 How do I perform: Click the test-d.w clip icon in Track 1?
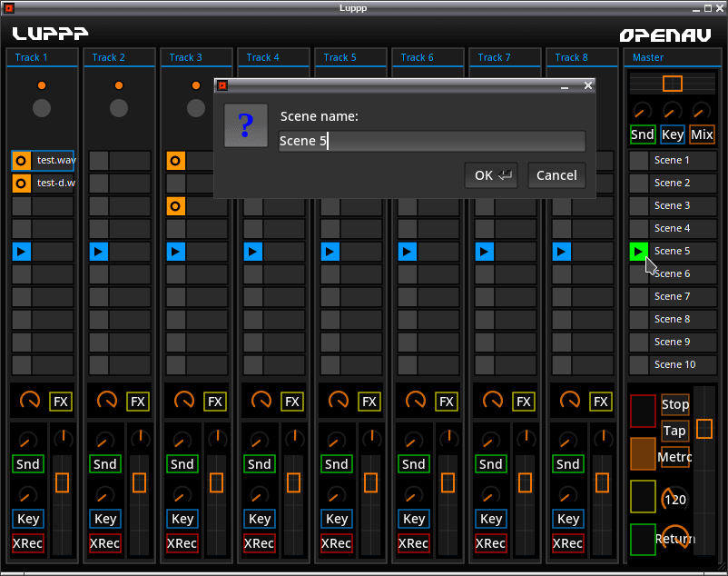21,184
